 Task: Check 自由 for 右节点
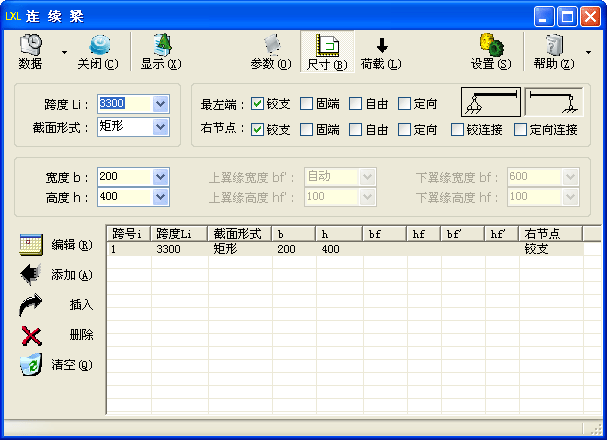coord(355,130)
